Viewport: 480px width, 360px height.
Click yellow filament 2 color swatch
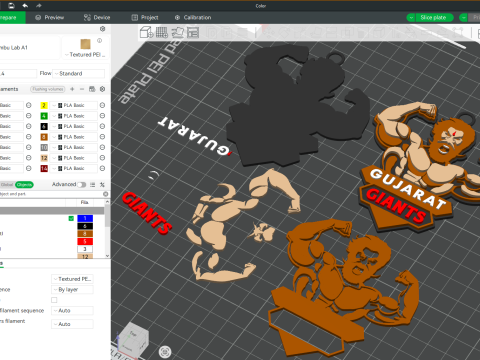click(x=44, y=105)
